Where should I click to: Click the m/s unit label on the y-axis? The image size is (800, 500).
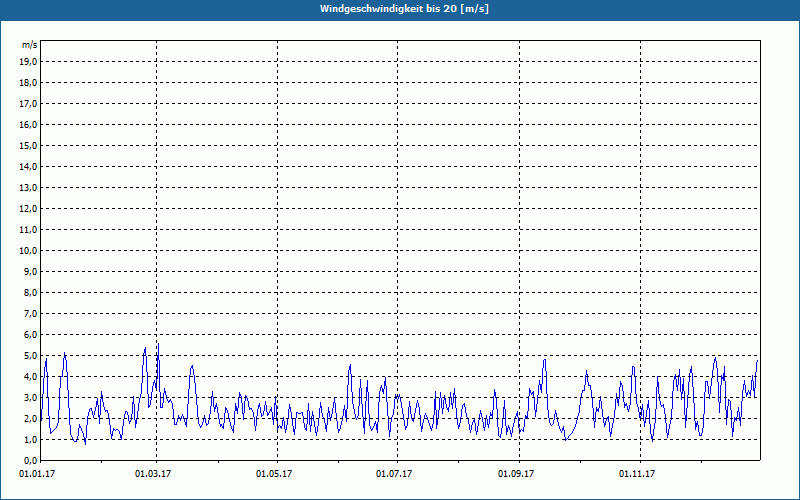(x=30, y=45)
